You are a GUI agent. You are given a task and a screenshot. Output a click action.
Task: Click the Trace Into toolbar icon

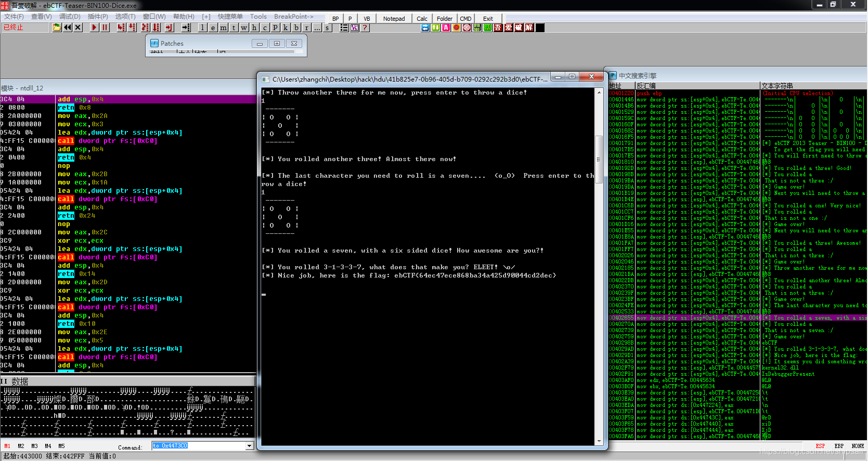point(145,28)
